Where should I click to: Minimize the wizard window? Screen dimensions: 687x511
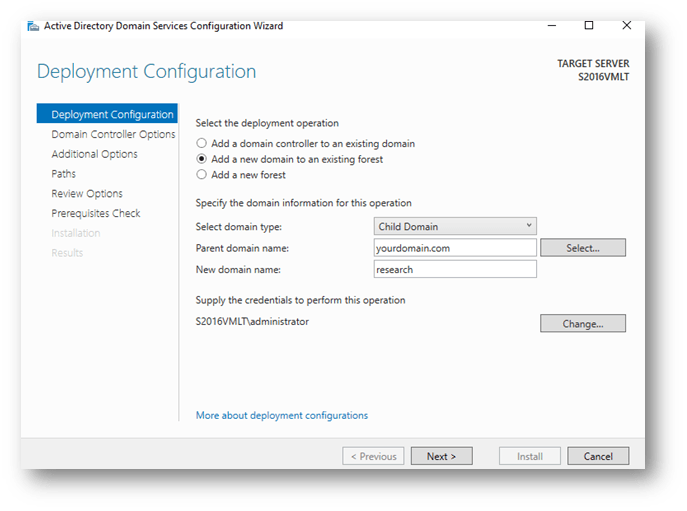point(552,25)
